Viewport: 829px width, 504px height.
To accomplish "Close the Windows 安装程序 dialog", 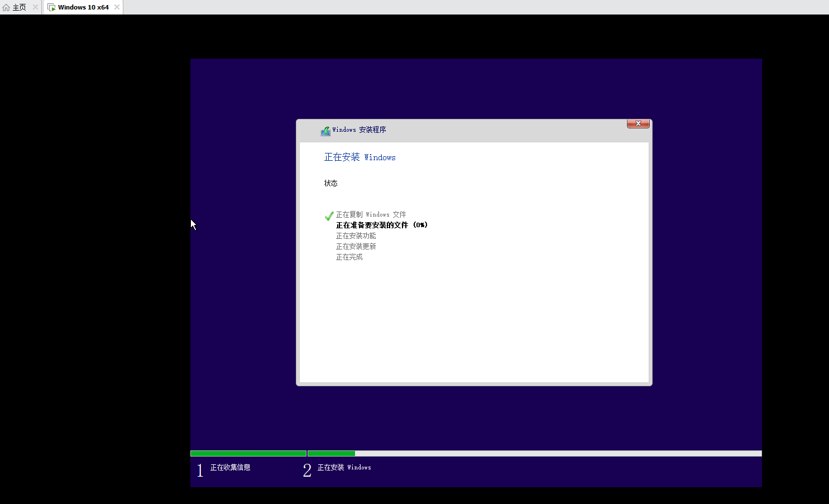I will pos(638,123).
